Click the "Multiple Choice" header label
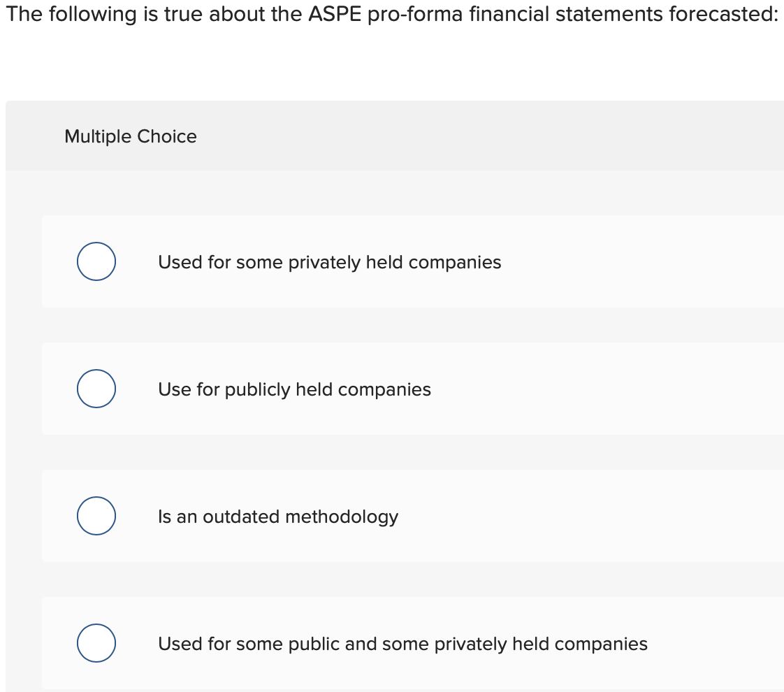784x692 pixels. pyautogui.click(x=131, y=136)
